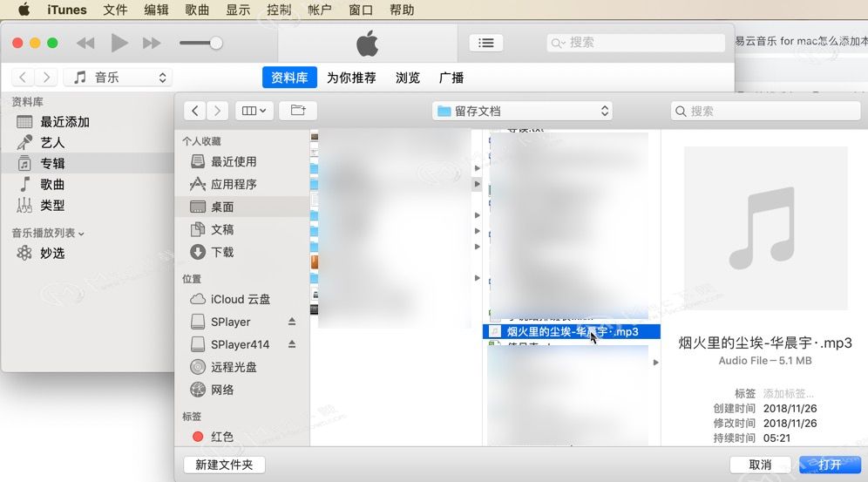
Task: Select the SPlayer414 volume
Action: click(240, 345)
